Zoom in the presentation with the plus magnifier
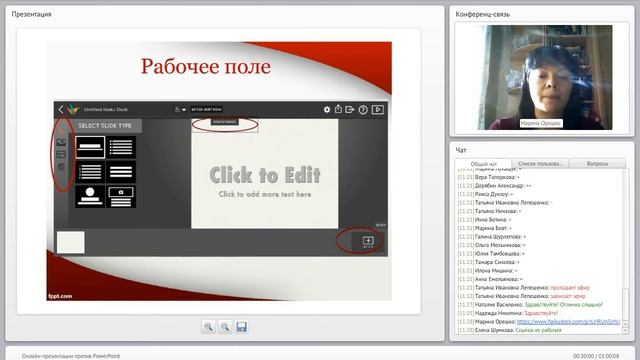 pos(208,327)
